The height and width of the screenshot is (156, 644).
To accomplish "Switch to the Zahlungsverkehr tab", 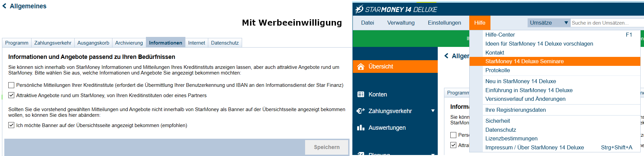I will pyautogui.click(x=53, y=43).
